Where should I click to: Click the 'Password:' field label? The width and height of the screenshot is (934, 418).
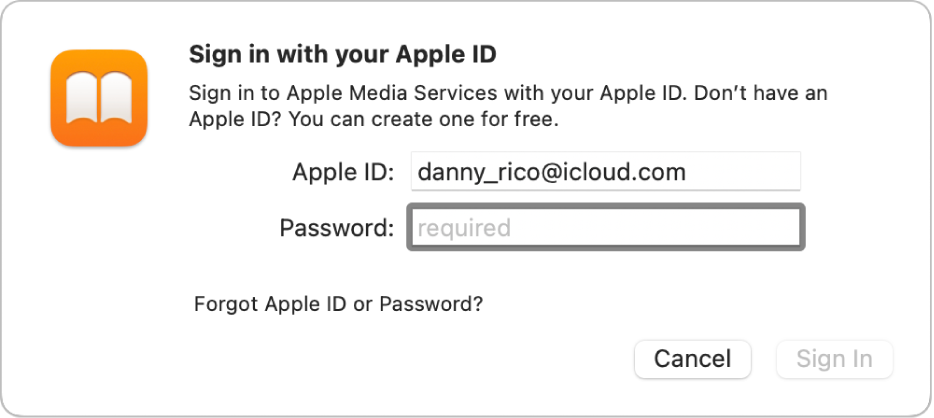(x=337, y=228)
